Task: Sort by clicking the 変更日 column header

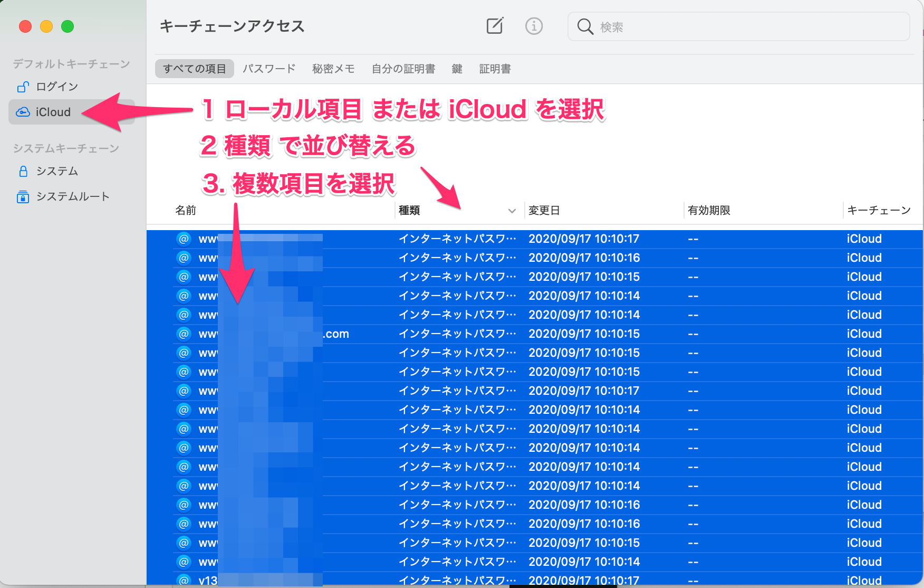Action: (x=544, y=210)
